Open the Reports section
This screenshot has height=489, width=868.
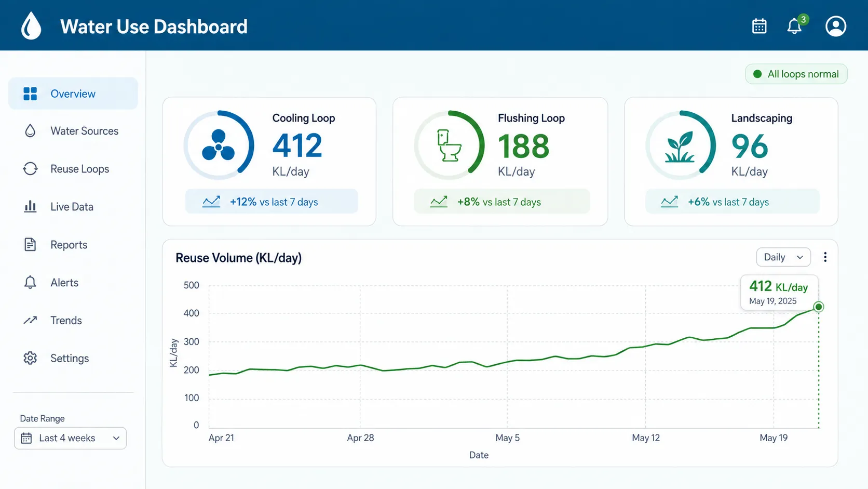[73, 244]
